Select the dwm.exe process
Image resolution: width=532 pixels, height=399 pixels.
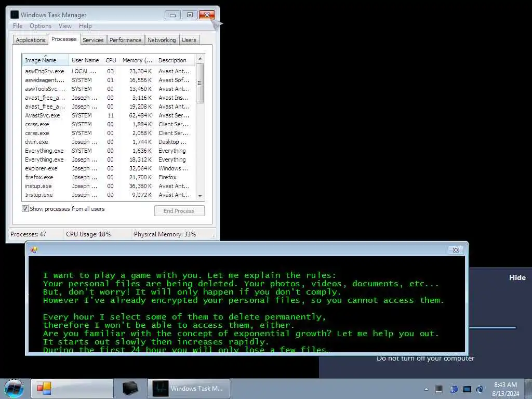point(109,142)
